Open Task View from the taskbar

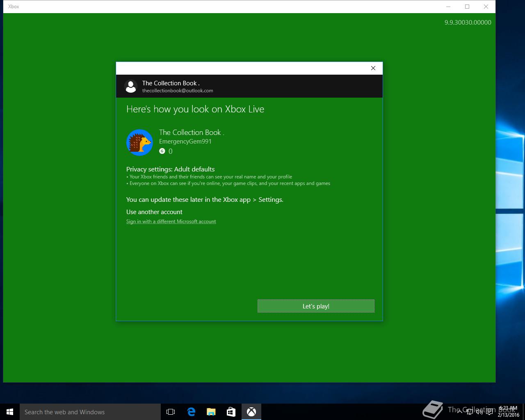[171, 412]
